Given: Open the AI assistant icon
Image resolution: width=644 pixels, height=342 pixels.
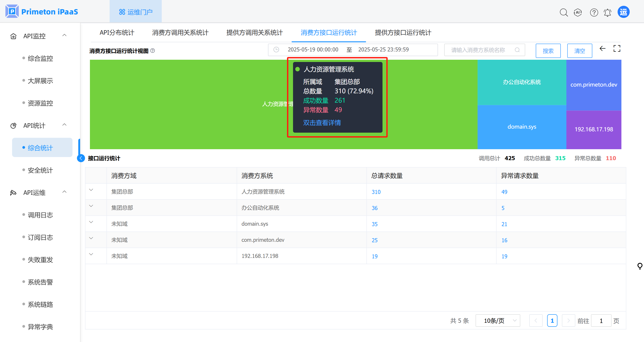Looking at the screenshot, I should pyautogui.click(x=578, y=12).
